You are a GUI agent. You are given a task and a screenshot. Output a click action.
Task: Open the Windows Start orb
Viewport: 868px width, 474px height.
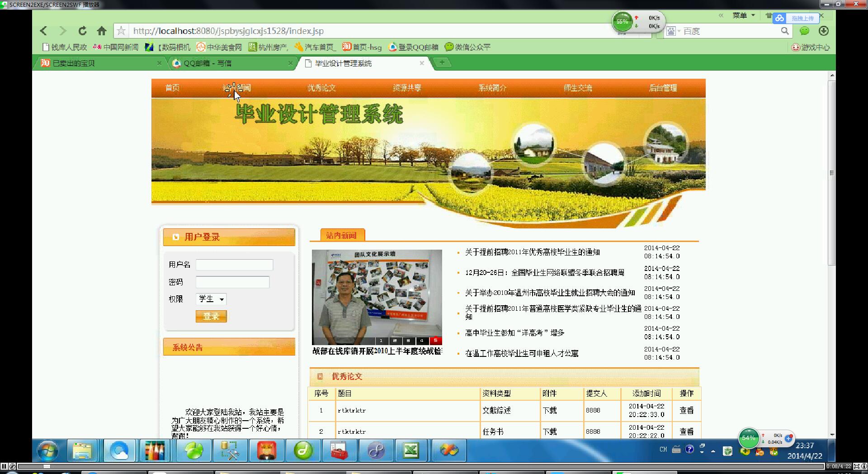(x=48, y=450)
